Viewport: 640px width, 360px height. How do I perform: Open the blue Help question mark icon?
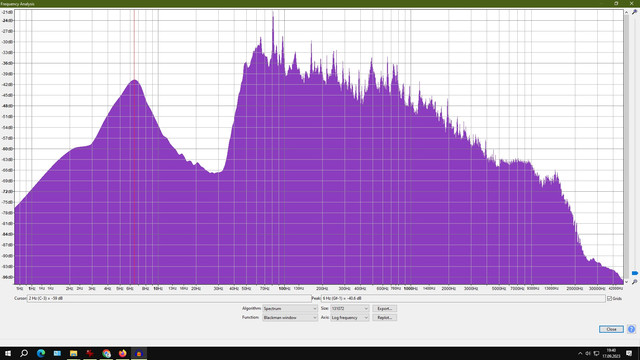pyautogui.click(x=631, y=329)
